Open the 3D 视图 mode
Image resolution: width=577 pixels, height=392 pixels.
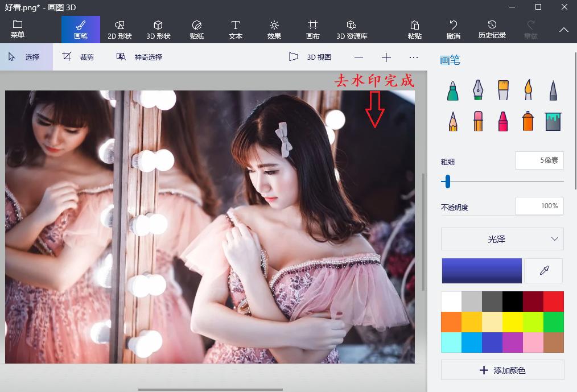pos(310,57)
